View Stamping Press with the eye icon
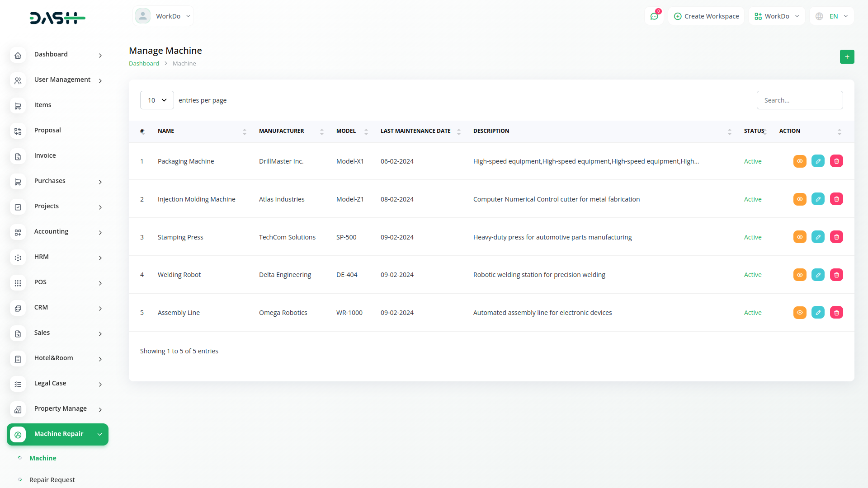The width and height of the screenshot is (868, 488). click(799, 237)
